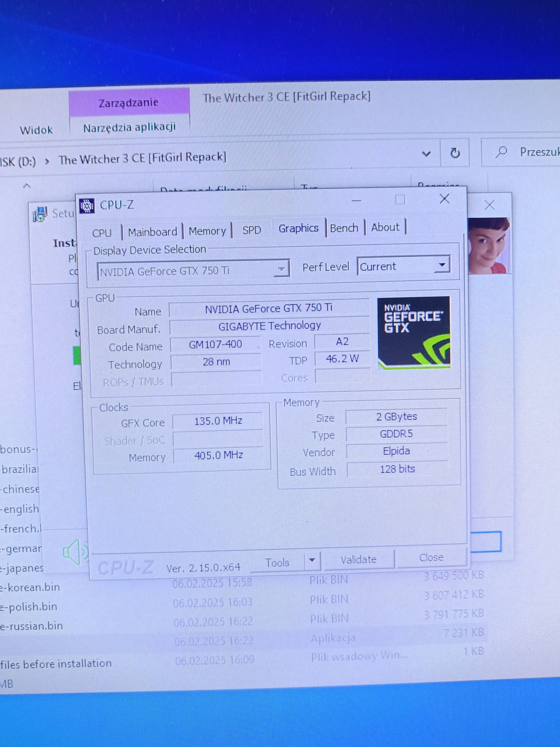
Task: Expand the address bar history dropdown
Action: point(426,154)
